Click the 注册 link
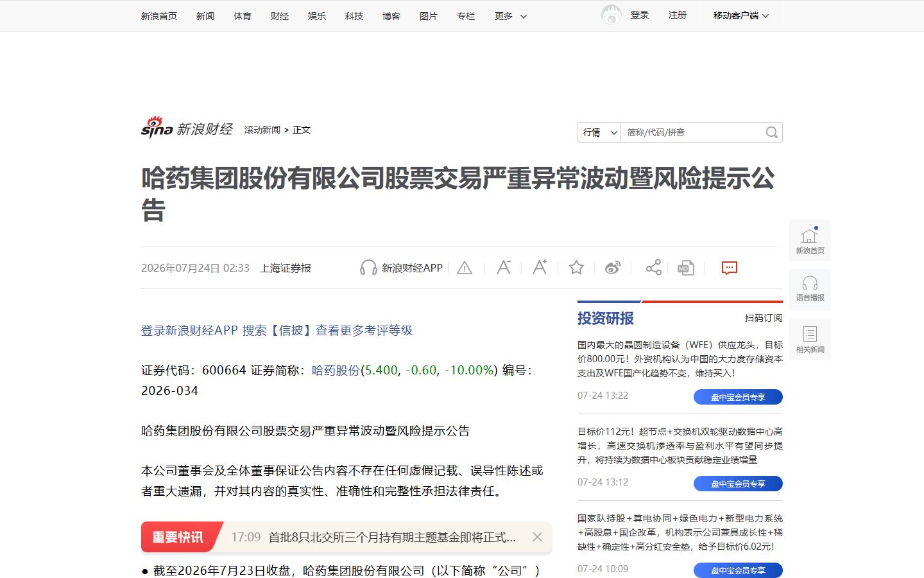This screenshot has height=578, width=924. tap(678, 15)
